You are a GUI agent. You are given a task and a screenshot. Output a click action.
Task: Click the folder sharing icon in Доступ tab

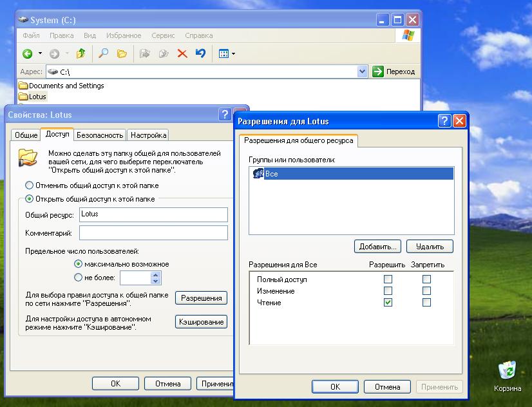(x=28, y=158)
